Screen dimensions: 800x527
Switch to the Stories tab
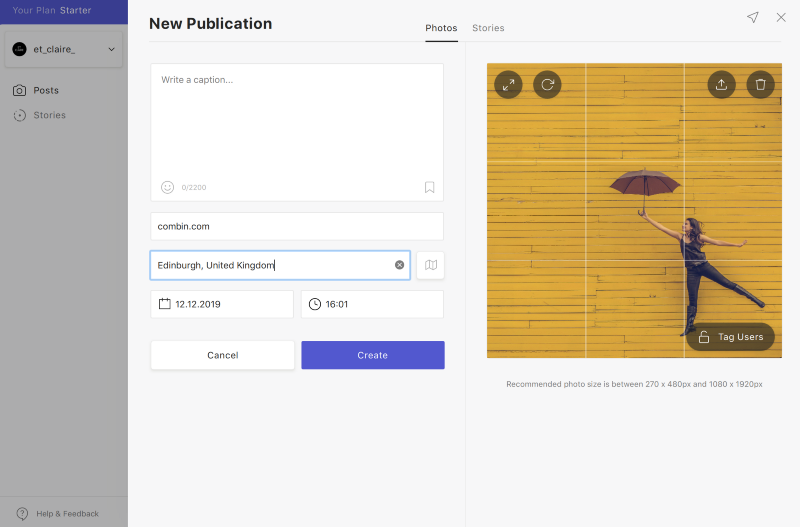tap(488, 28)
